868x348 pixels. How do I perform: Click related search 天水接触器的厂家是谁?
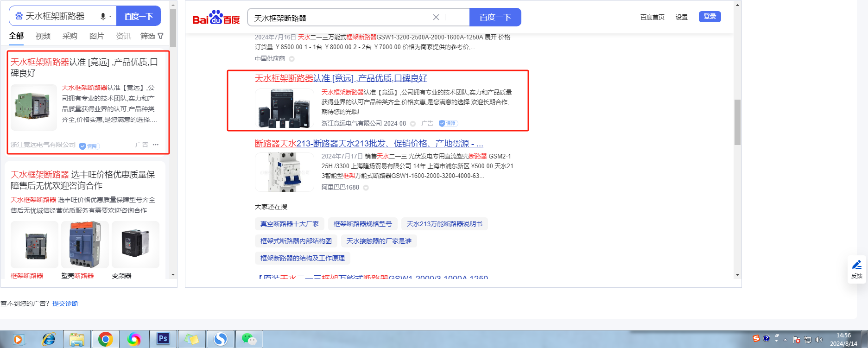coord(379,241)
